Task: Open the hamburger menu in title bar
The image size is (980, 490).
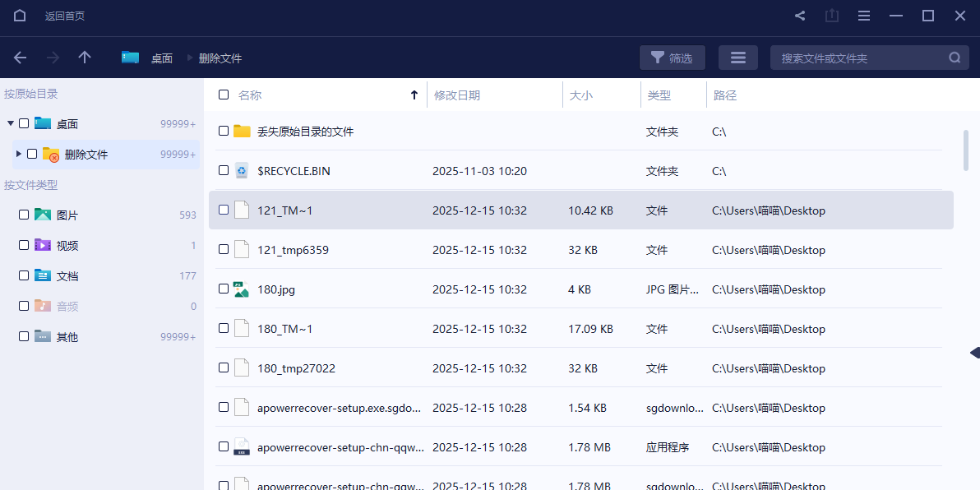Action: [864, 16]
